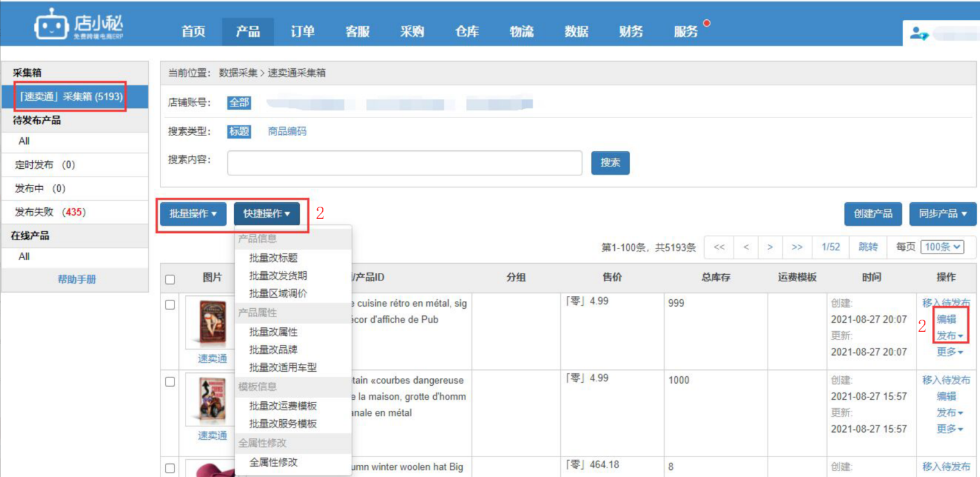The width and height of the screenshot is (980, 477).
Task: Click 编辑 for the 15:57 product
Action: point(946,396)
